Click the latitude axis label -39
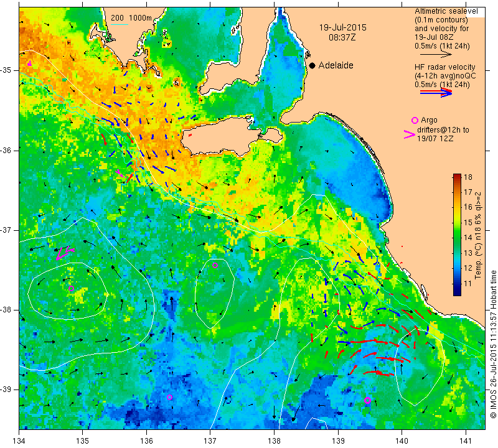The image size is (498, 448). tap(6, 390)
